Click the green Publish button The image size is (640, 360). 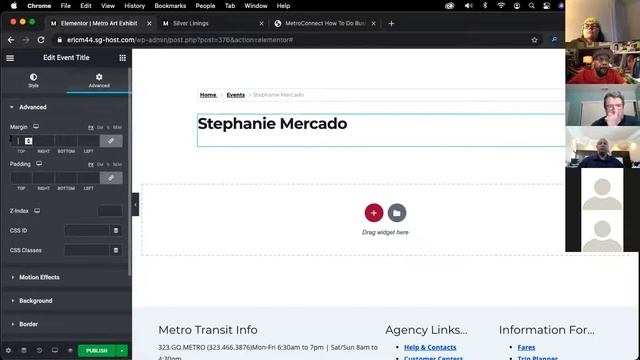[x=97, y=351]
